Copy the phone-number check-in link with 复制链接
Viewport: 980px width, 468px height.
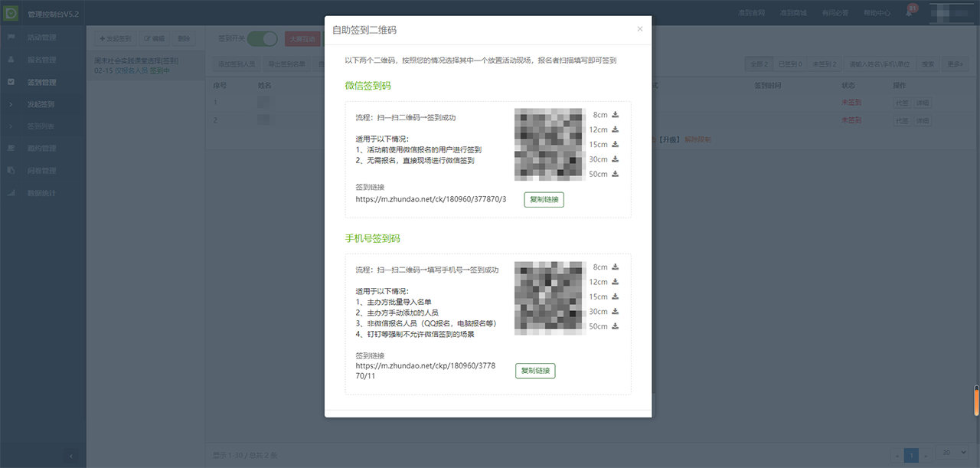tap(535, 371)
